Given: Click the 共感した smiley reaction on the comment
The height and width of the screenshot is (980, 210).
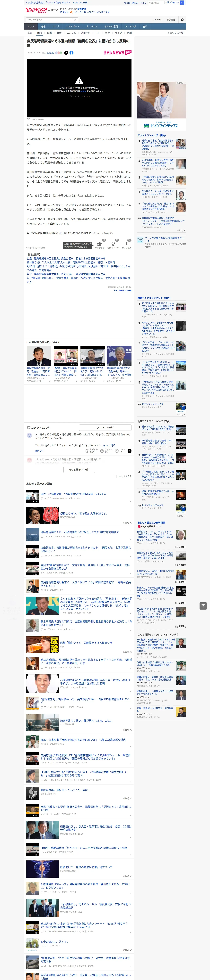Looking at the screenshot, I should click(92, 451).
